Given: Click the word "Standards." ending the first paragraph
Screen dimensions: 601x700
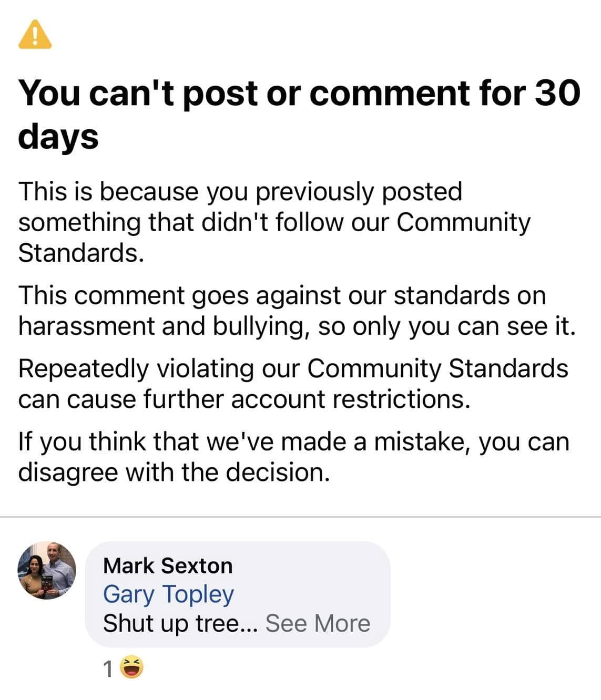Looking at the screenshot, I should click(81, 253).
